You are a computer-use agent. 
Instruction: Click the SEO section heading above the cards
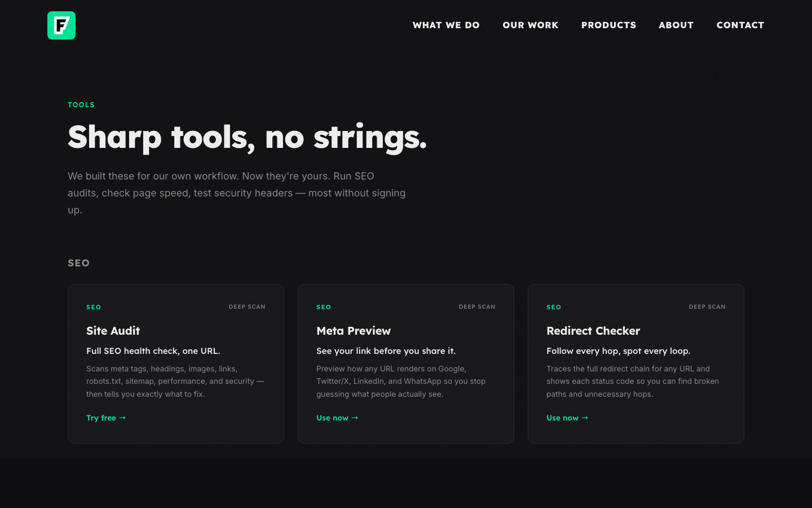click(79, 263)
